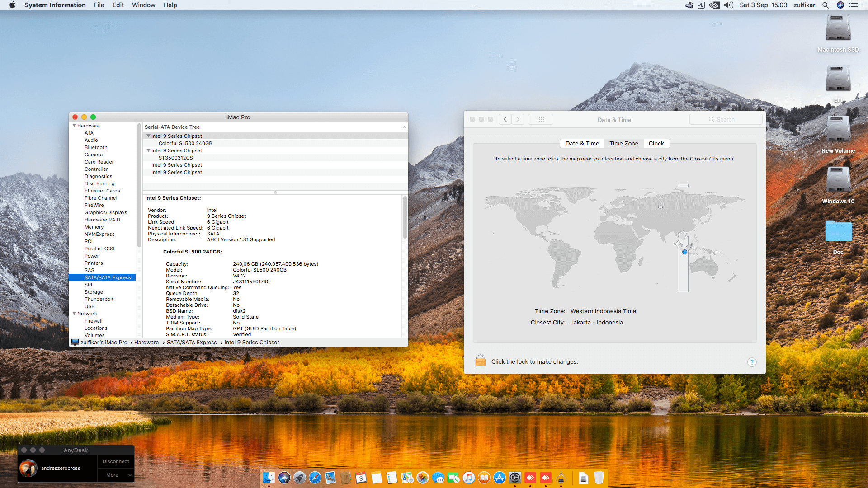Switch to the Date & Time tab
The width and height of the screenshot is (868, 488).
click(x=582, y=143)
